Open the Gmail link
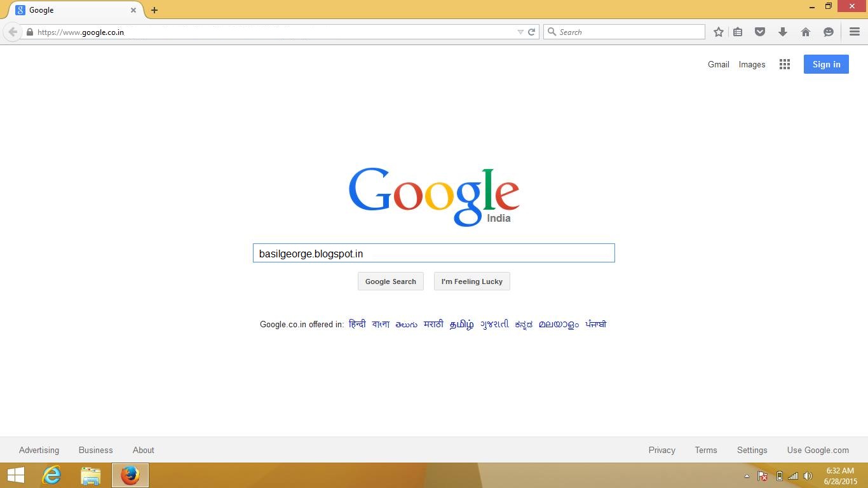Viewport: 868px width, 488px height. tap(719, 64)
